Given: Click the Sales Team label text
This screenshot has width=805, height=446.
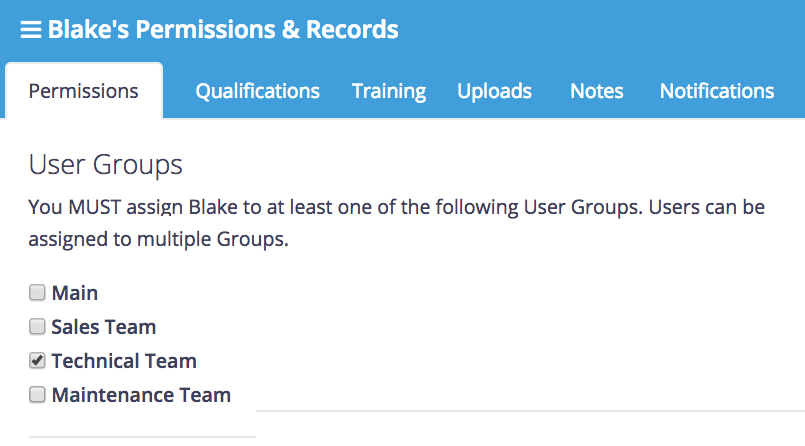Looking at the screenshot, I should coord(104,327).
